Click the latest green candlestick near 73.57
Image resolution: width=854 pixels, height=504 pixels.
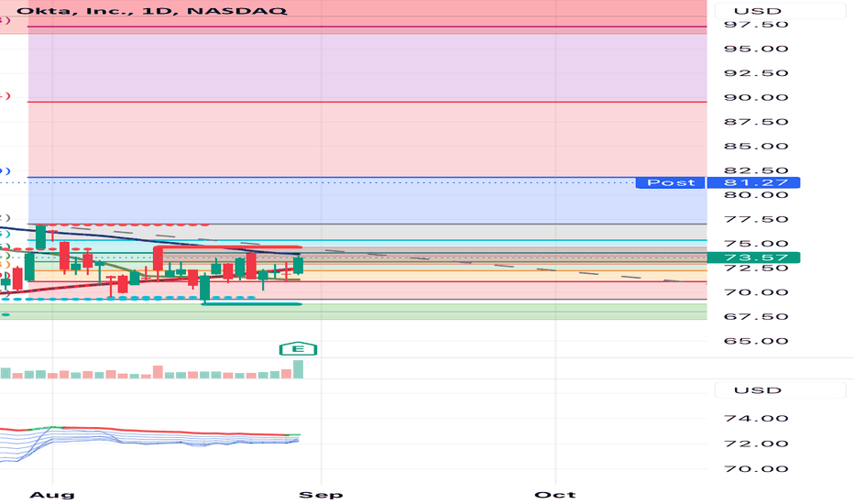(298, 266)
